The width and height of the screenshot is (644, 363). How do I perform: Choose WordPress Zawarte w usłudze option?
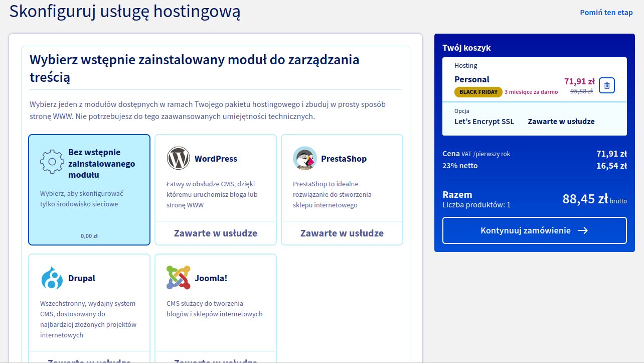pos(216,233)
